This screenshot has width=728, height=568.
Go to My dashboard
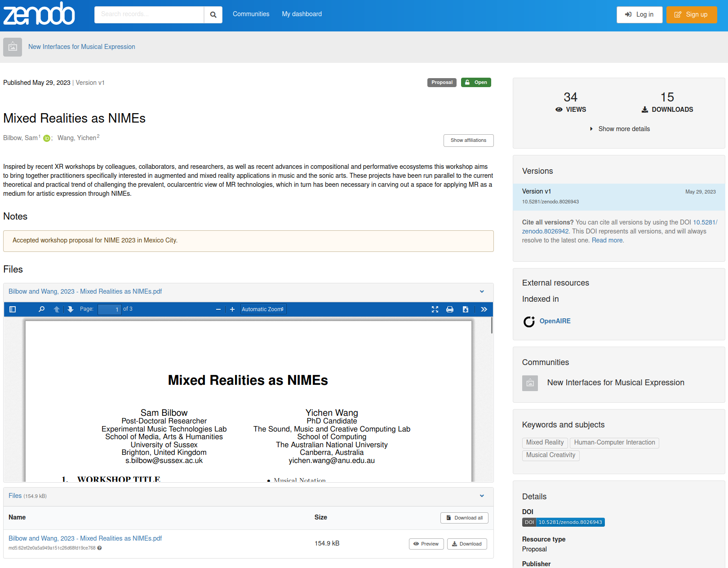(x=302, y=14)
